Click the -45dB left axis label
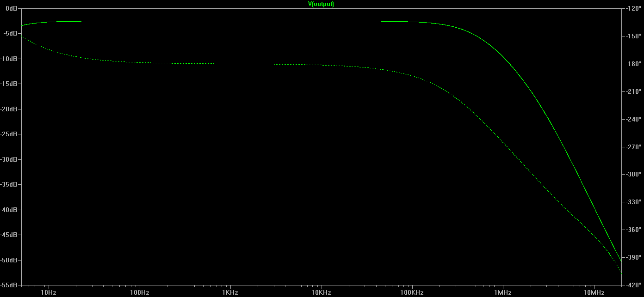 pos(9,235)
